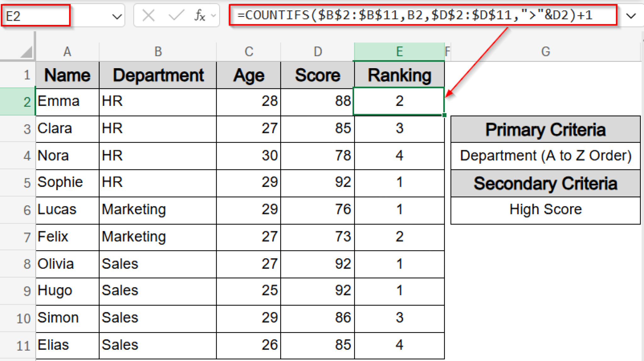Click the Secondary Criteria heading box
The height and width of the screenshot is (361, 644).
coord(546,183)
